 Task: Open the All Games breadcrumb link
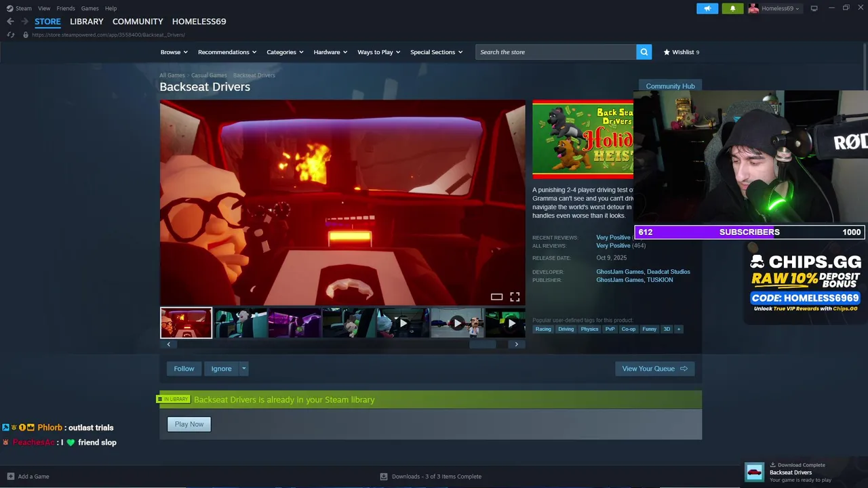pos(172,75)
